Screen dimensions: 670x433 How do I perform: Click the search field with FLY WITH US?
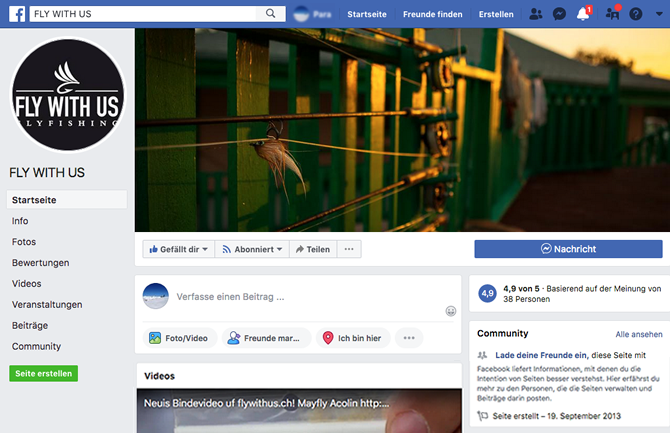coord(143,14)
